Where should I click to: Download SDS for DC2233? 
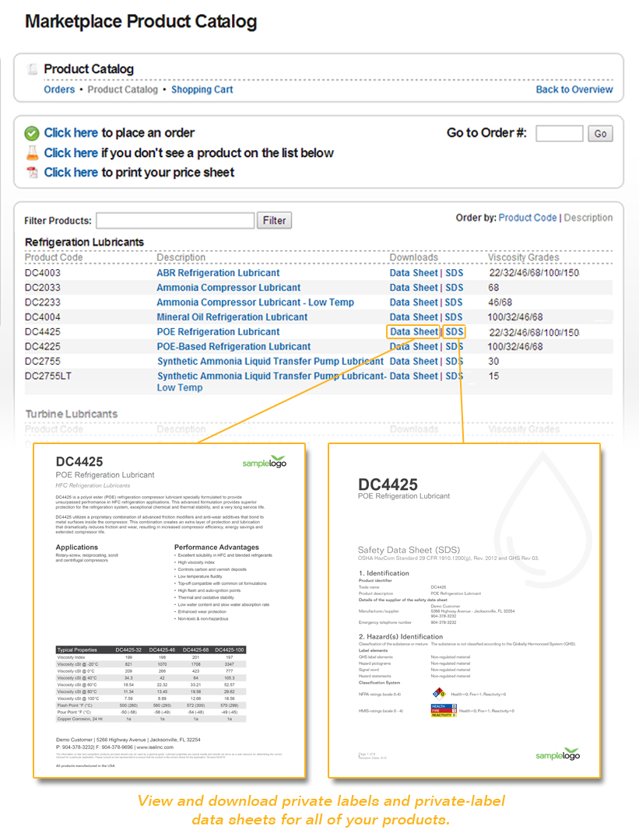pos(455,303)
